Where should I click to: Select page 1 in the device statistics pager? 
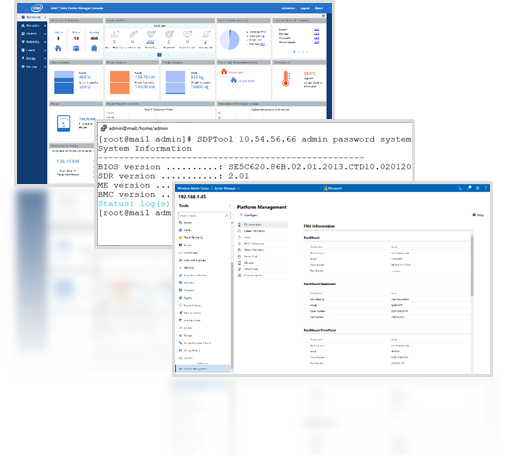coord(159,55)
